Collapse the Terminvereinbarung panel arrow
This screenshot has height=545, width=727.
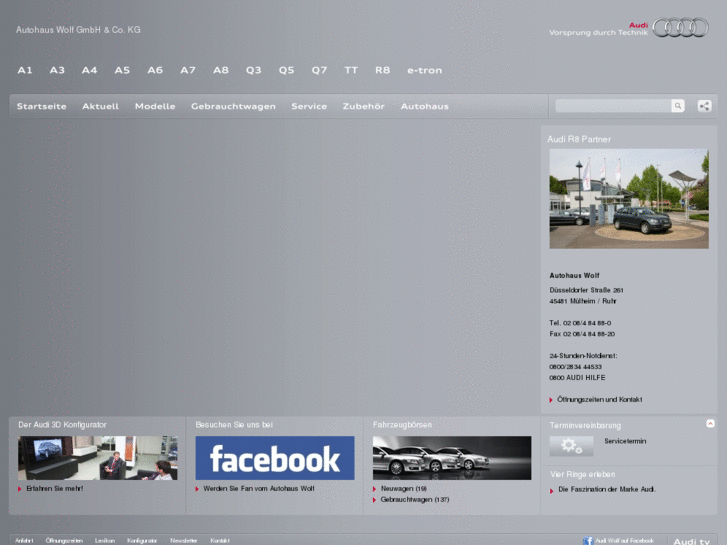pyautogui.click(x=710, y=423)
